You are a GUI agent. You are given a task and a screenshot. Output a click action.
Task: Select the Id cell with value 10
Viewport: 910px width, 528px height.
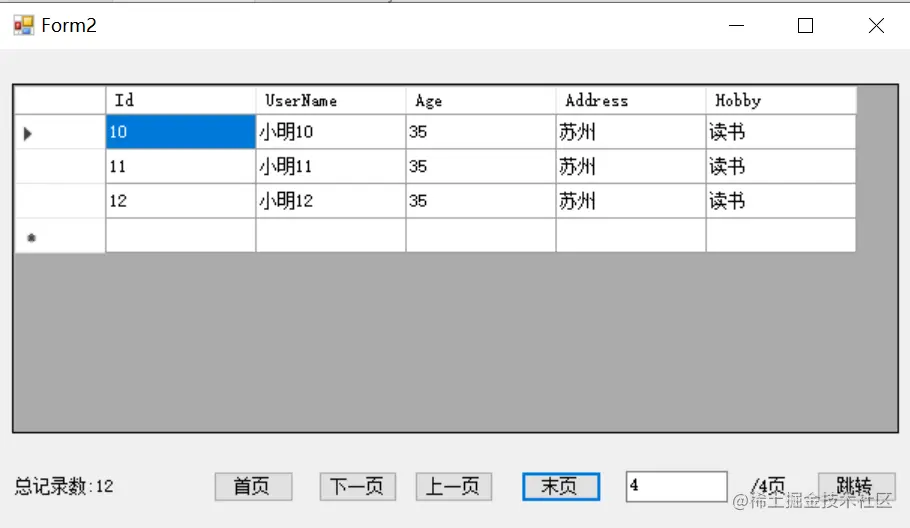180,132
